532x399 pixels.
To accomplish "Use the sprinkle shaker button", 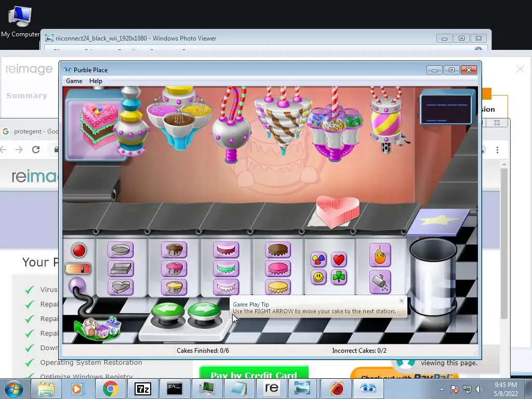I will (x=380, y=282).
